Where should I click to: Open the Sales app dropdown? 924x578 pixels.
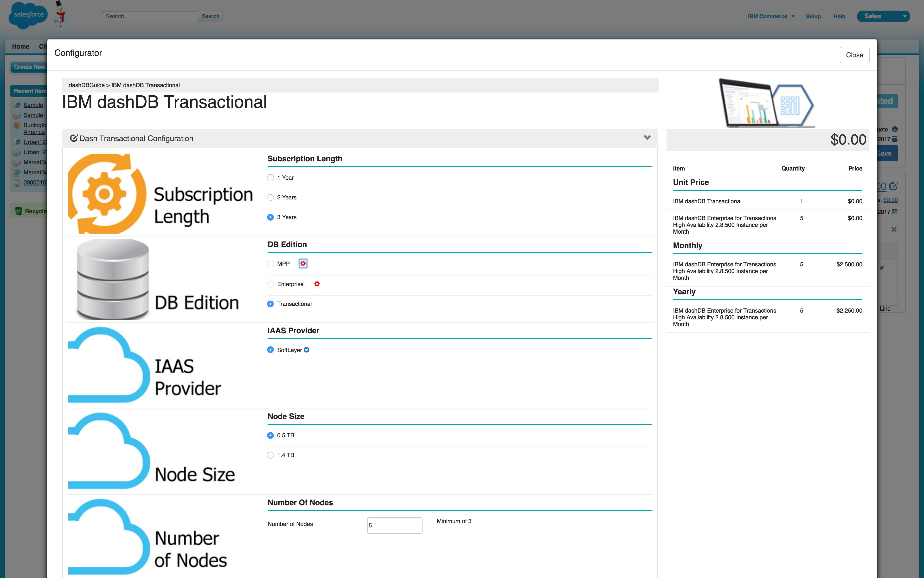[x=883, y=16]
